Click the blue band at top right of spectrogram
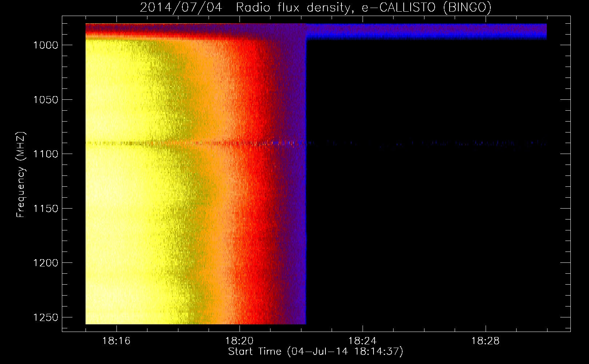589x364 pixels. tap(426, 32)
